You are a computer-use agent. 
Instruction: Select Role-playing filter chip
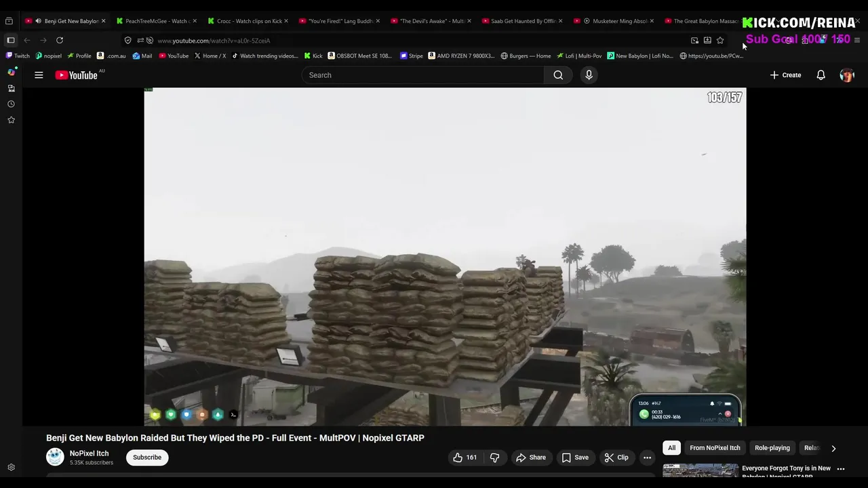pos(772,448)
